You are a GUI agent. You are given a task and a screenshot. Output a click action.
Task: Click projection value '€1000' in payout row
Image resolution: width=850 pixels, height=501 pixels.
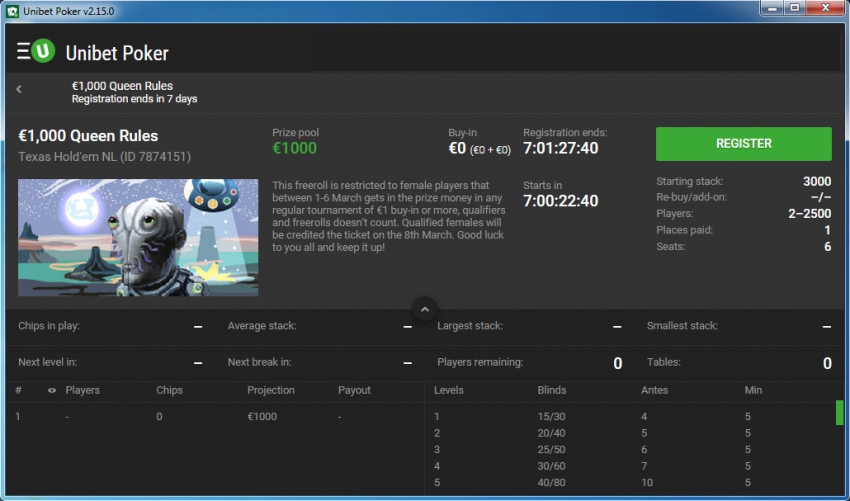[x=262, y=416]
